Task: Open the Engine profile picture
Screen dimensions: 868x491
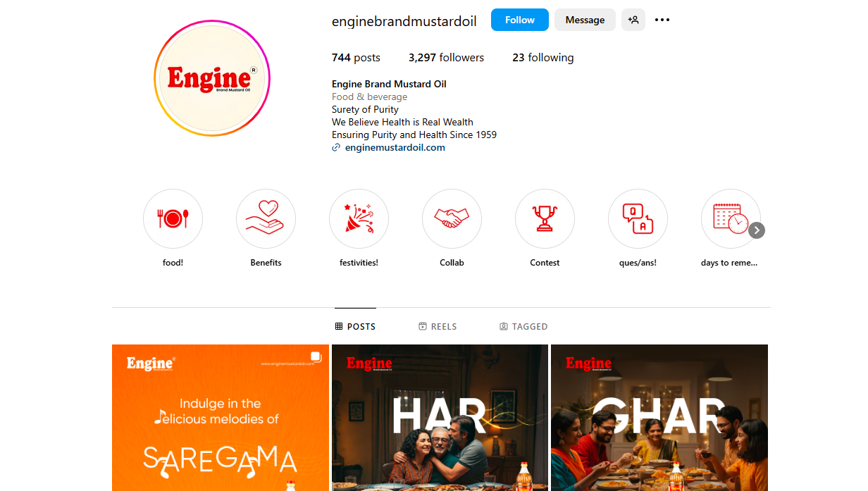Action: [212, 78]
